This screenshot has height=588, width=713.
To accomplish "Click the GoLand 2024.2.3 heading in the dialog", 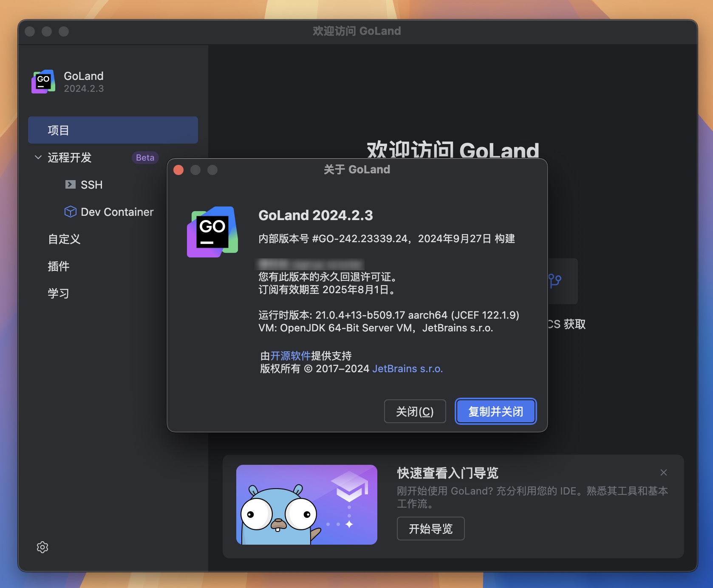I will [x=316, y=215].
